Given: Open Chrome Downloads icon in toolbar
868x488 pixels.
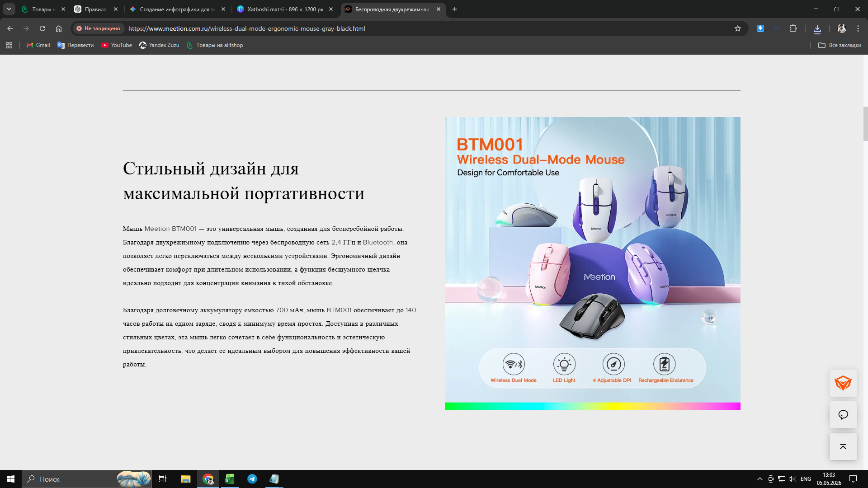Looking at the screenshot, I should [x=817, y=28].
